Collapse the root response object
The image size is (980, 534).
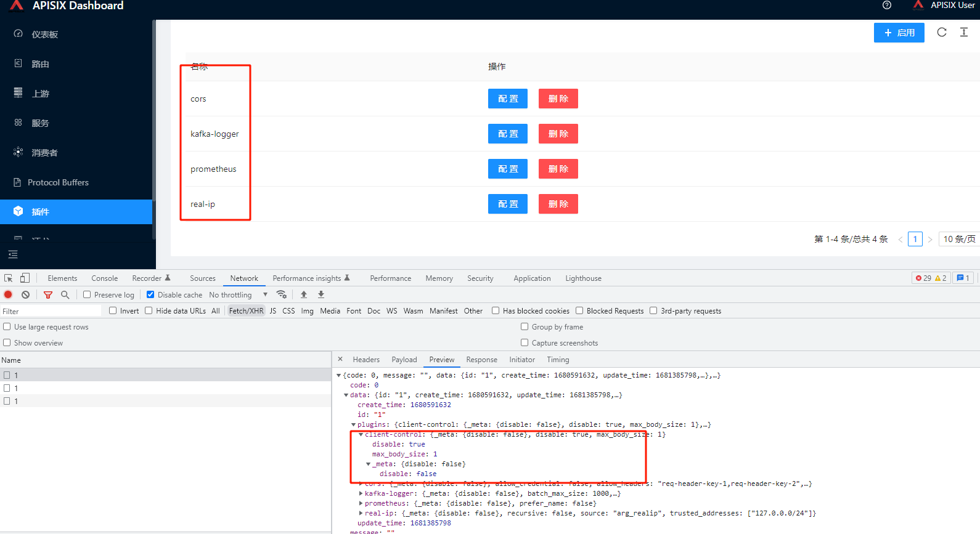tap(338, 375)
